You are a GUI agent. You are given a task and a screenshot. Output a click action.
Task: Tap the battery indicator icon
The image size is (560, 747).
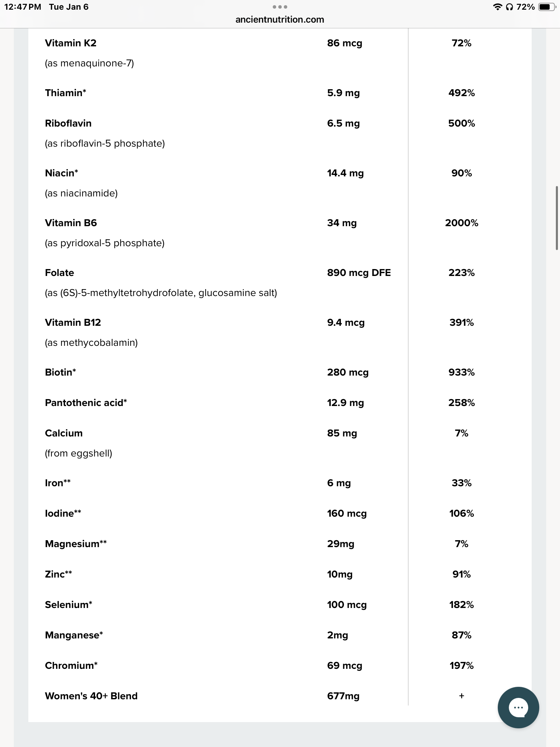(x=547, y=7)
